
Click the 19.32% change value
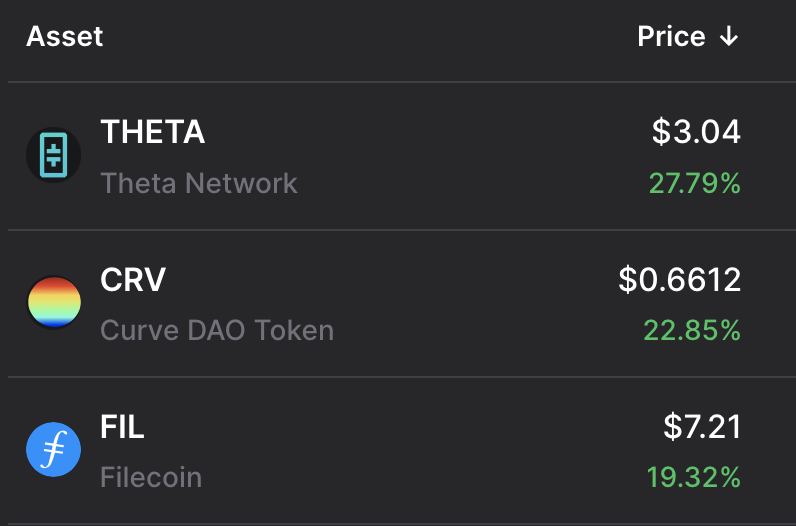694,477
